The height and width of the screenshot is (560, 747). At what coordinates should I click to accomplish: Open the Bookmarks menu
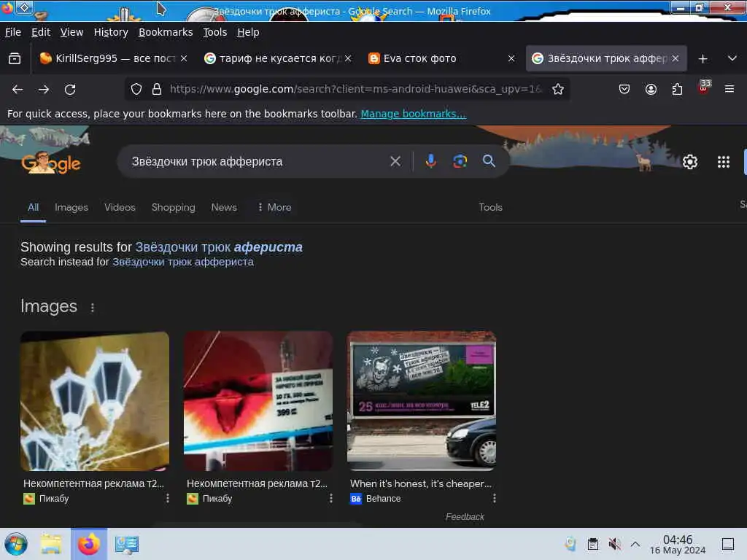[x=166, y=32]
